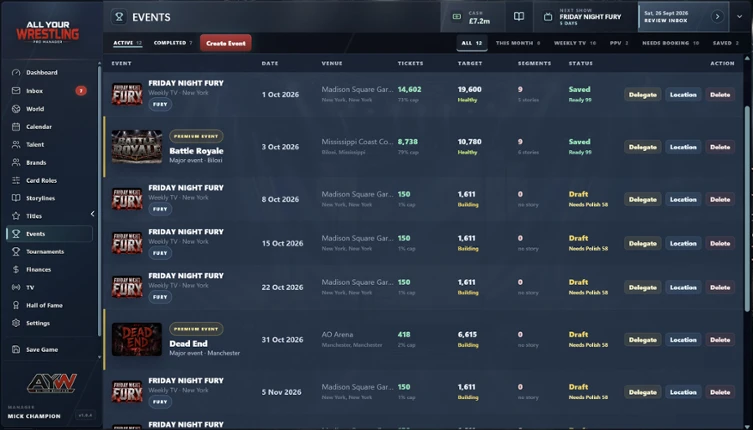Open the Settings gear icon
Image resolution: width=753 pixels, height=430 pixels.
16,323
